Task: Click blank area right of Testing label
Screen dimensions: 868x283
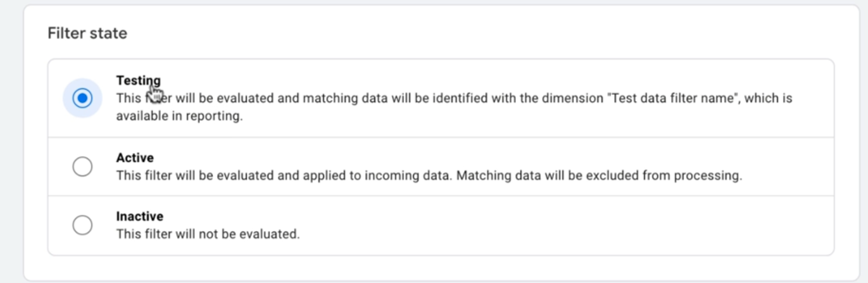Action: 494,80
